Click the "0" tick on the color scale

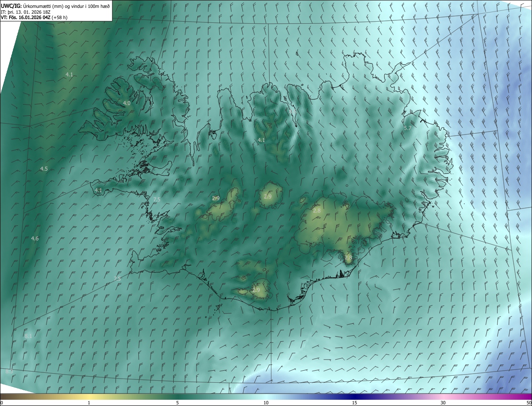(x=2, y=403)
